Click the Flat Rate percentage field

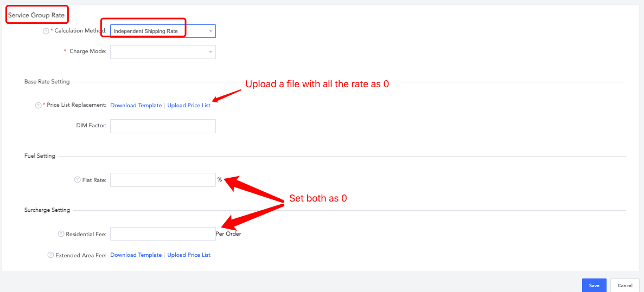point(163,180)
